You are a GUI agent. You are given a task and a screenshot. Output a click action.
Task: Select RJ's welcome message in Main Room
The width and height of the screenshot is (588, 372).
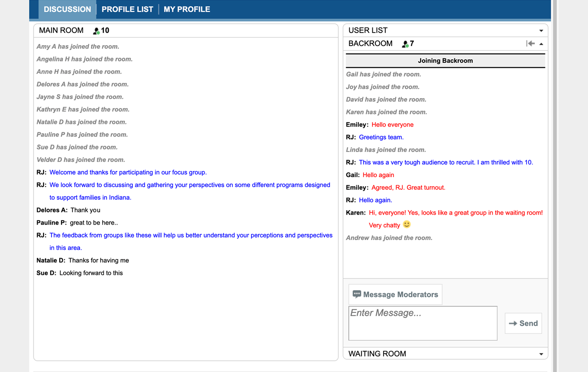click(x=128, y=172)
